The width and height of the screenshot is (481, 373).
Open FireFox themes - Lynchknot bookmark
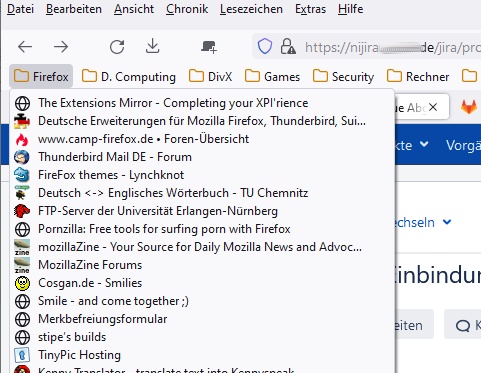202,175
